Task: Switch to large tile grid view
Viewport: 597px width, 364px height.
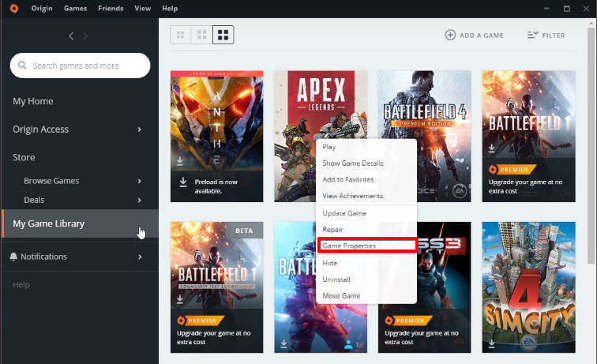Action: [223, 35]
